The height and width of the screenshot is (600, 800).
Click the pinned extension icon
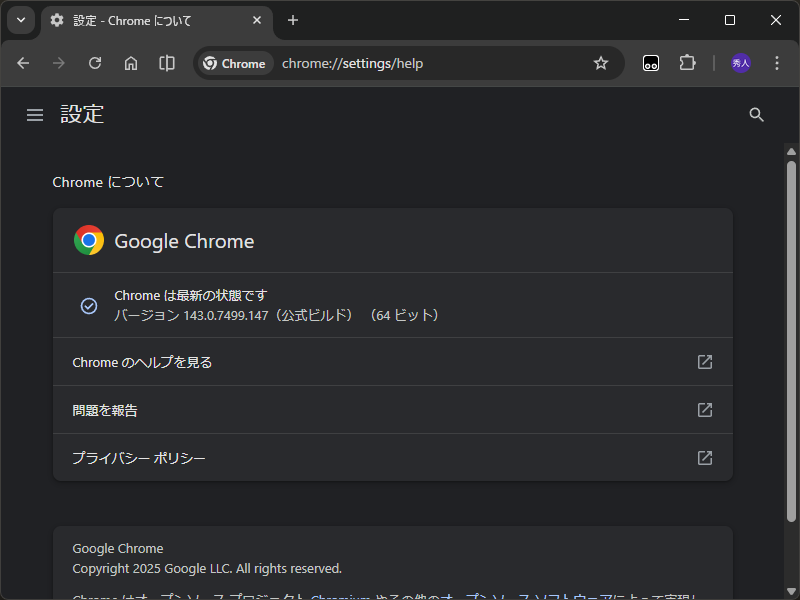(650, 63)
